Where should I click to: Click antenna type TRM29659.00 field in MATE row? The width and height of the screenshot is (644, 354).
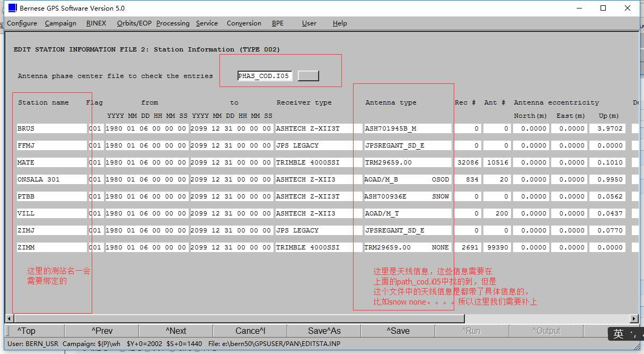point(408,162)
